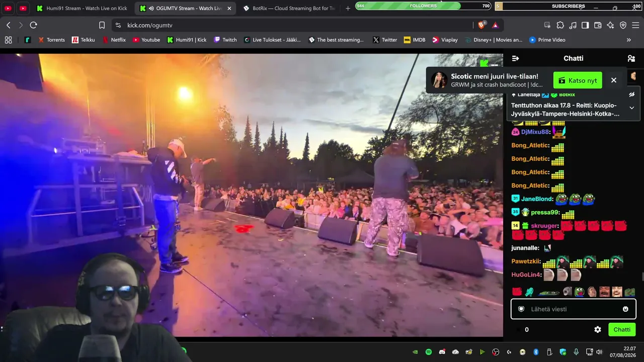Open Netflix bookmark
The image size is (644, 362).
[114, 40]
